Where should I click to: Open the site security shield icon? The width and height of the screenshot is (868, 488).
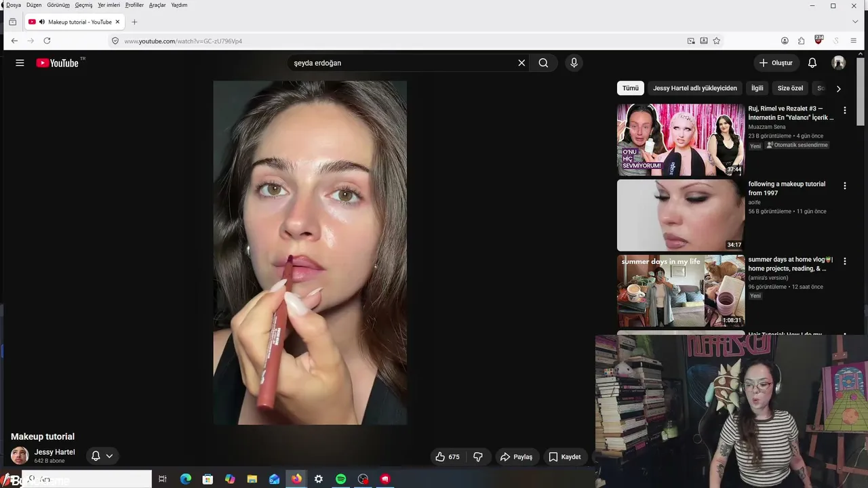coord(115,41)
